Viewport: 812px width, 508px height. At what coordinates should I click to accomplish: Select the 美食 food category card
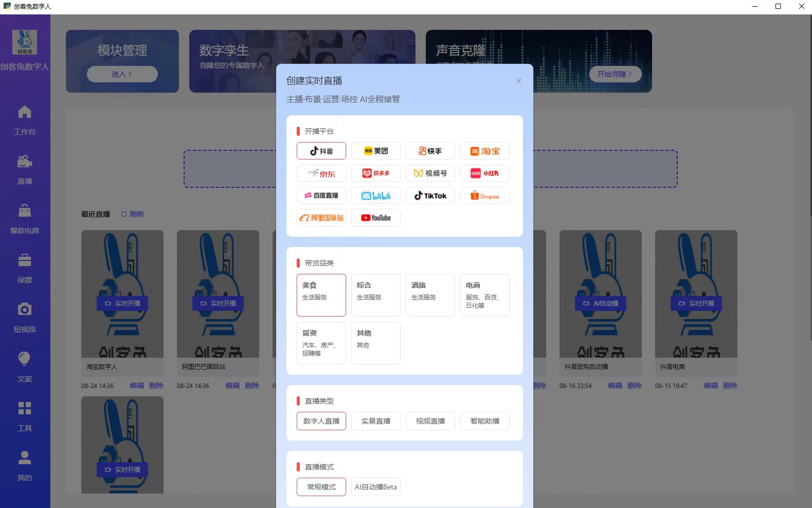click(321, 295)
